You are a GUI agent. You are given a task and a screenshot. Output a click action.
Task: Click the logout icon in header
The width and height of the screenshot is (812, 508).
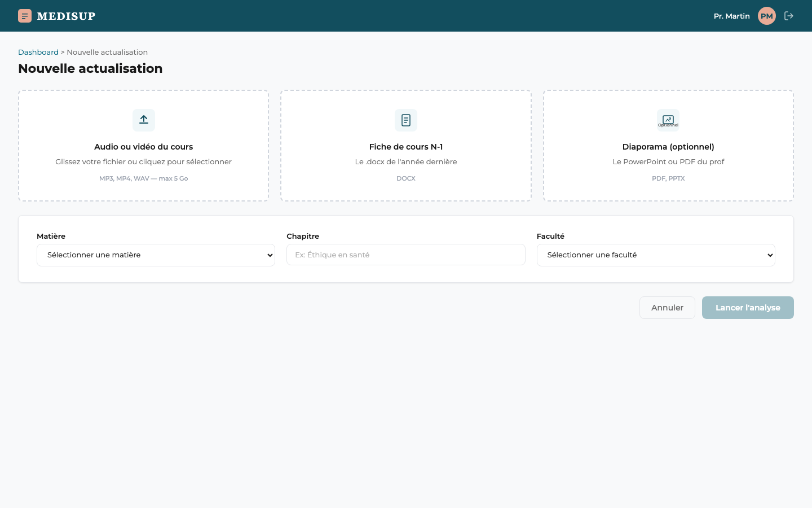tap(789, 16)
